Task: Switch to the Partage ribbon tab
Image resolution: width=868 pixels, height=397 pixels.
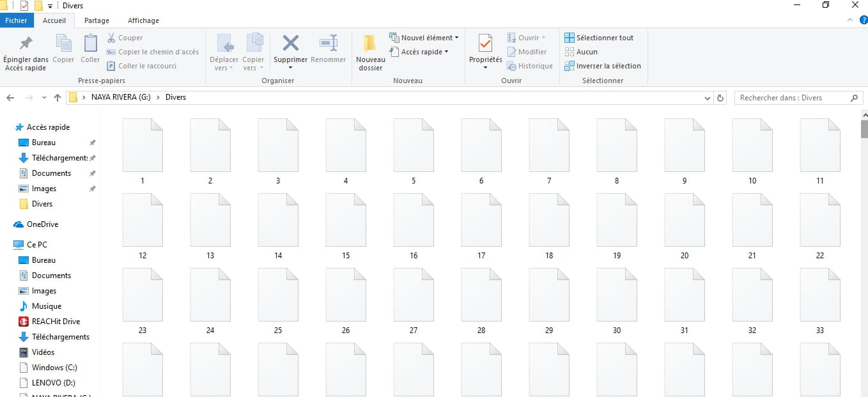Action: (x=97, y=20)
